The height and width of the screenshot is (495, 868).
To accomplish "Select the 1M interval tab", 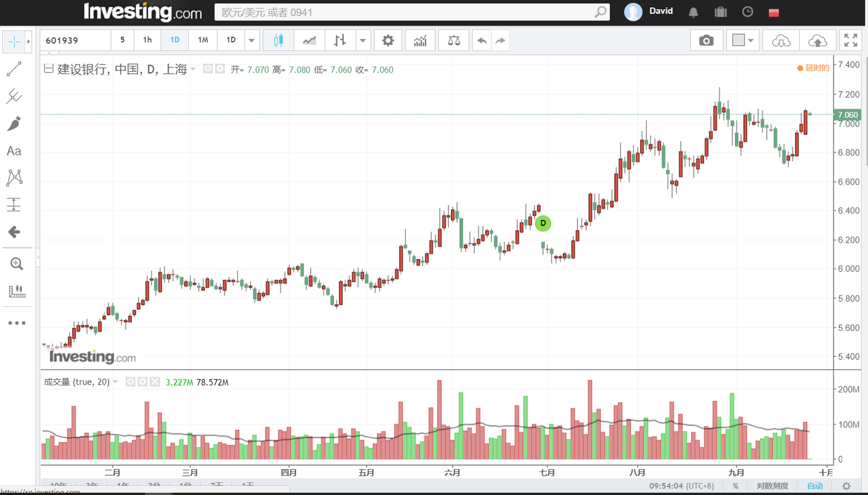I will click(202, 40).
